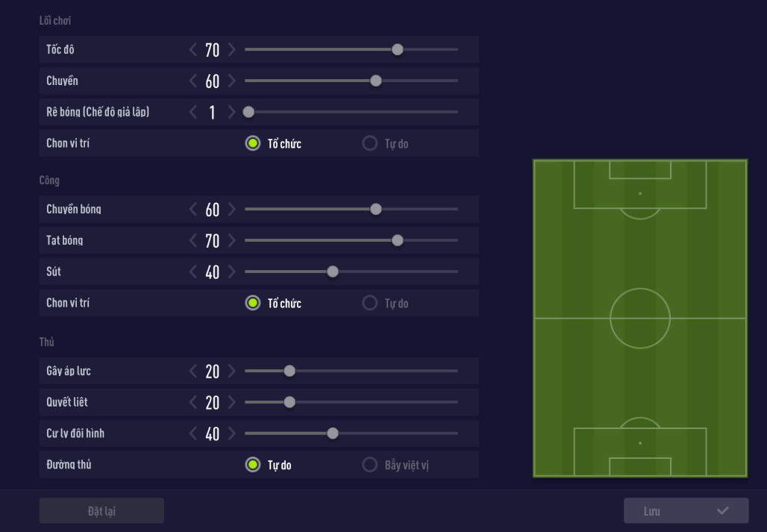This screenshot has width=767, height=532.
Task: Click the Đặt lại reset button
Action: [101, 511]
